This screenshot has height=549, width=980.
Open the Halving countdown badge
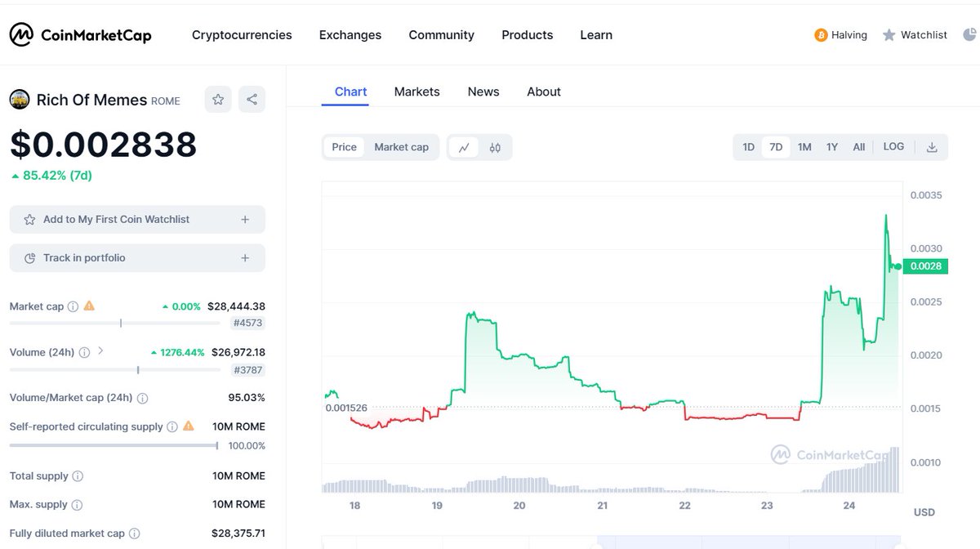tap(841, 34)
